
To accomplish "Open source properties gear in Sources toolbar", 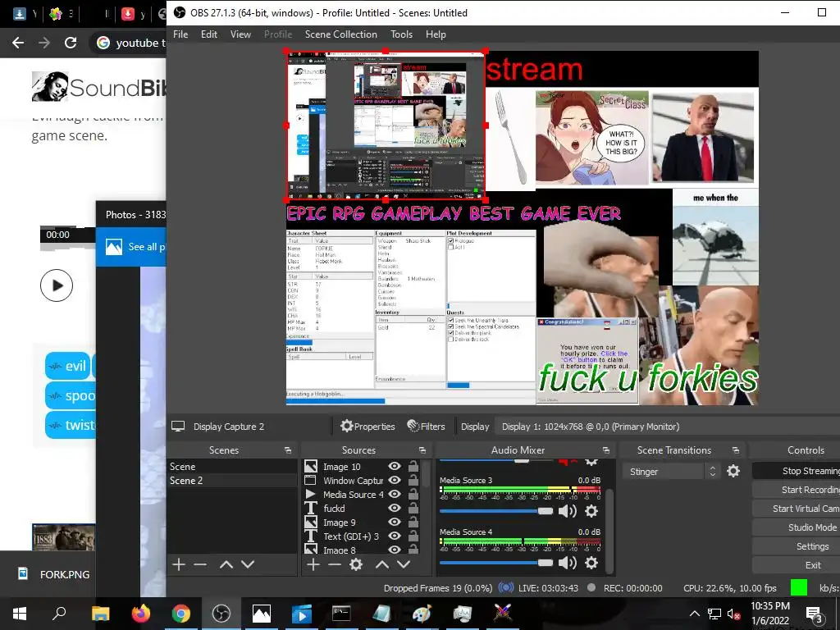I will click(356, 564).
